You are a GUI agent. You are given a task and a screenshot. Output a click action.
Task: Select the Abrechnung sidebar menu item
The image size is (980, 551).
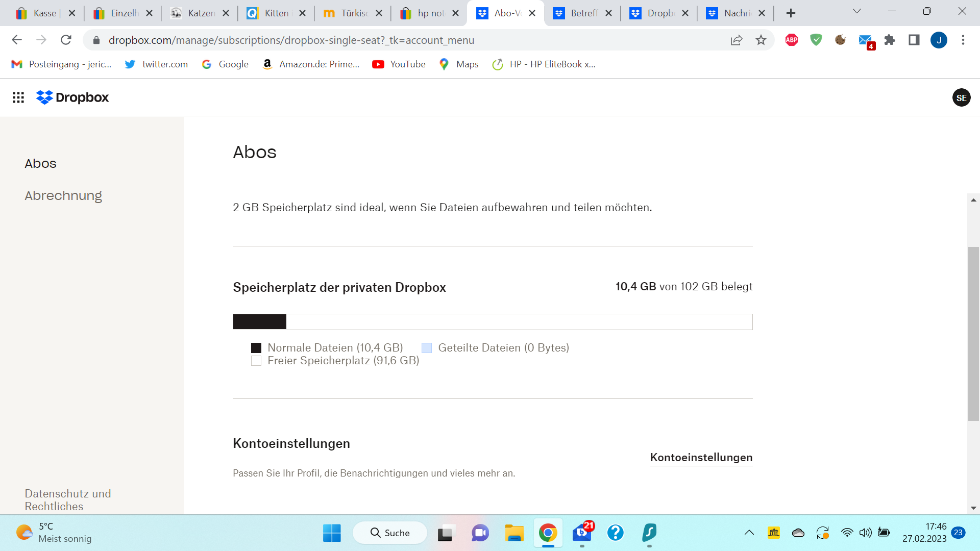point(63,195)
